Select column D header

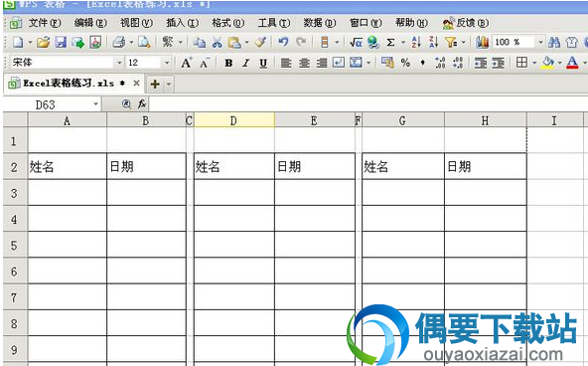pos(234,120)
